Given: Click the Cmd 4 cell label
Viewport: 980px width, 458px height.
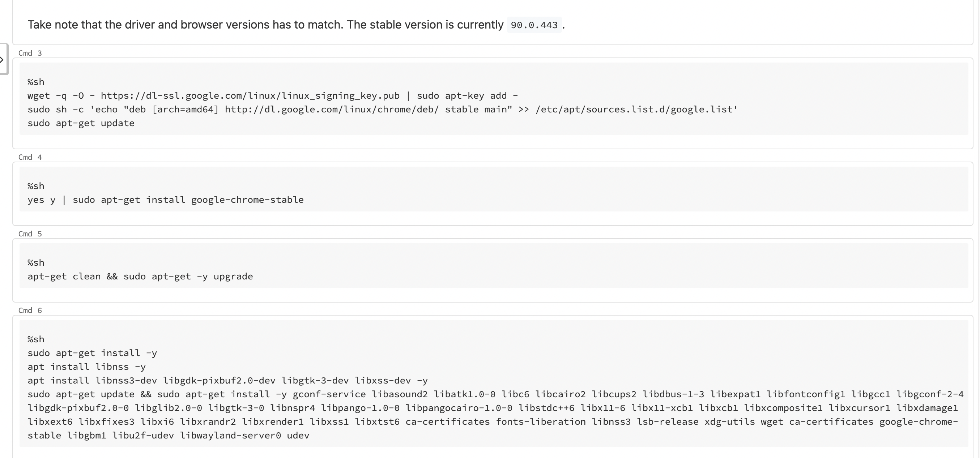Looking at the screenshot, I should 30,157.
